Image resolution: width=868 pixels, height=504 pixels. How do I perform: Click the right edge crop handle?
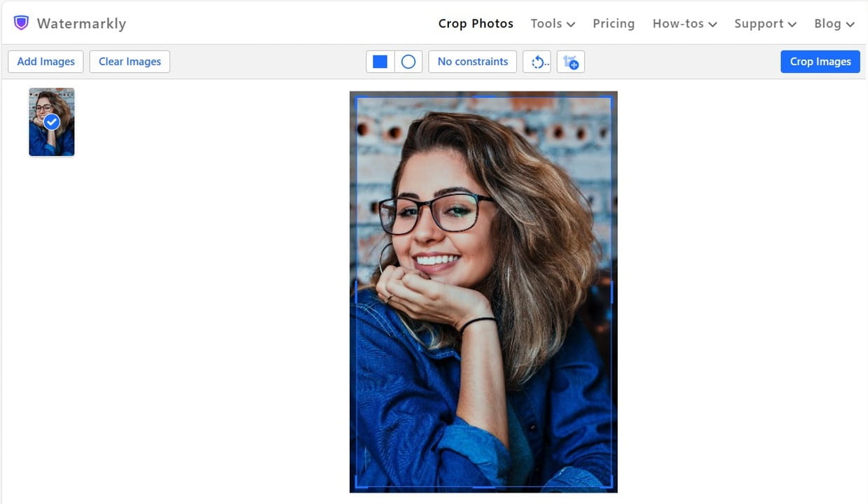pyautogui.click(x=612, y=292)
